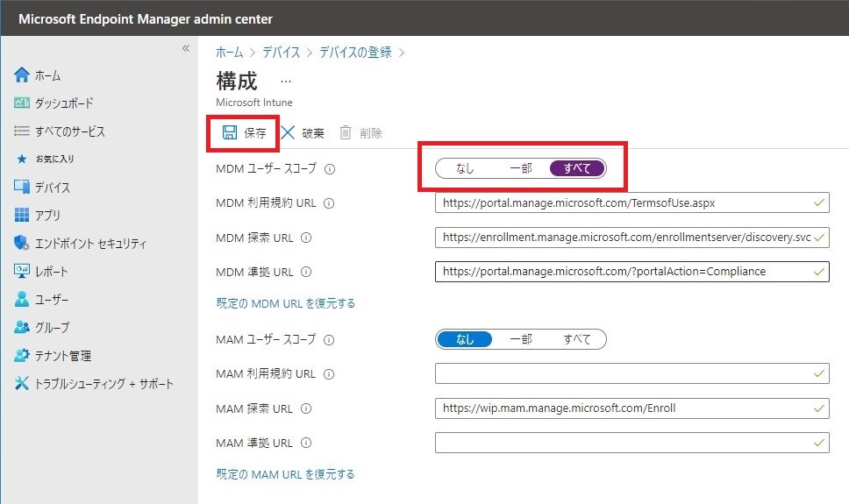The image size is (849, 504).
Task: Open グループ in navigation menu
Action: (52, 328)
